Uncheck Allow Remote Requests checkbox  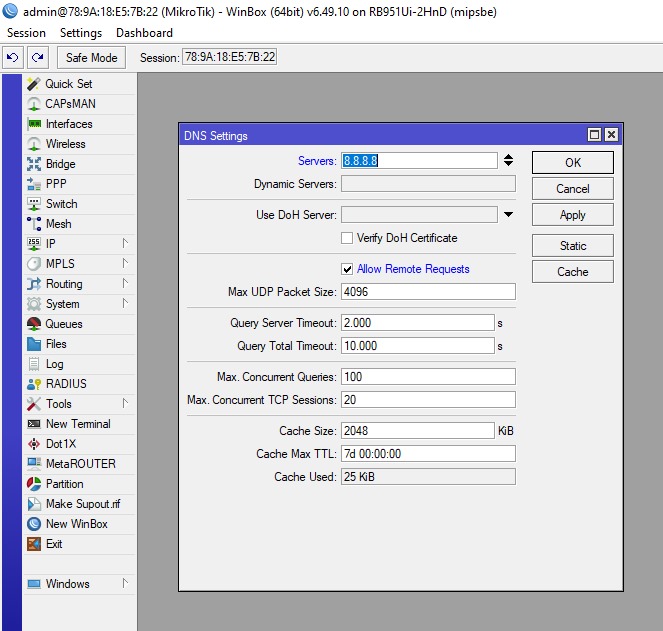pyautogui.click(x=347, y=269)
